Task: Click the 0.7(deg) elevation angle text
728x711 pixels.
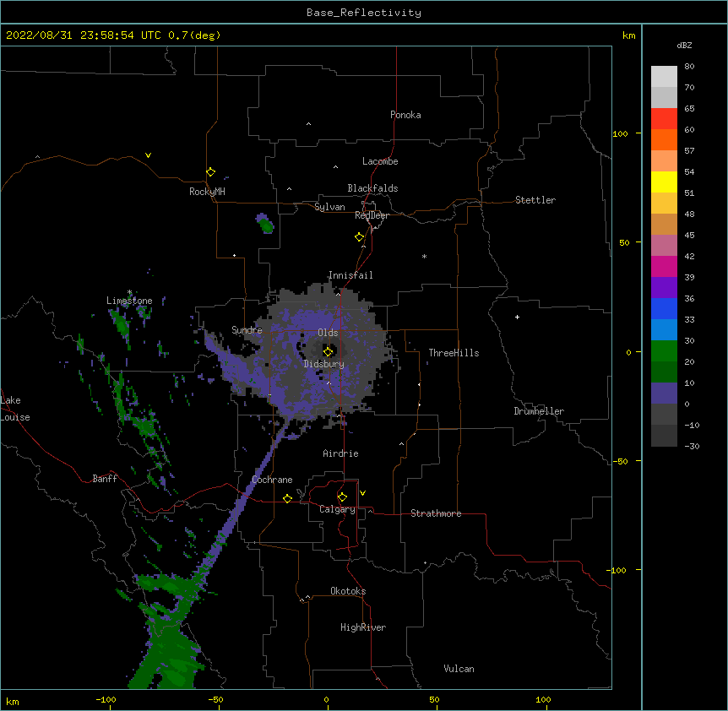Action: pyautogui.click(x=194, y=35)
